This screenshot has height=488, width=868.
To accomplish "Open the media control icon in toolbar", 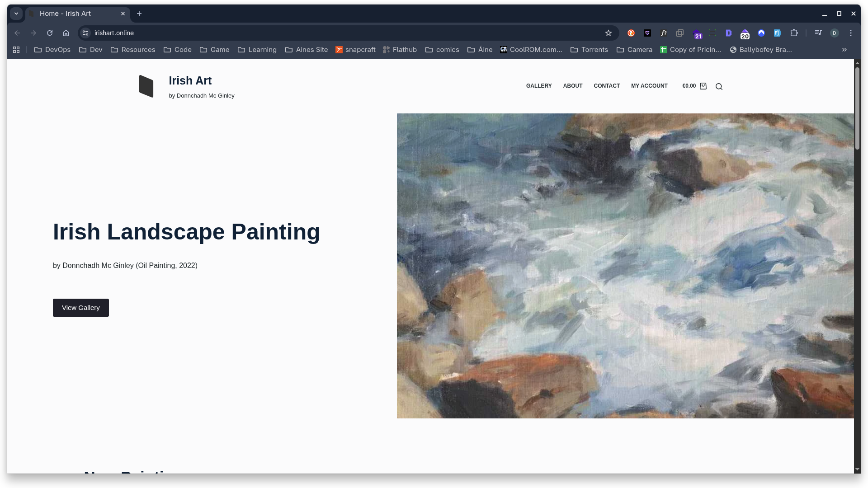I will [x=818, y=33].
